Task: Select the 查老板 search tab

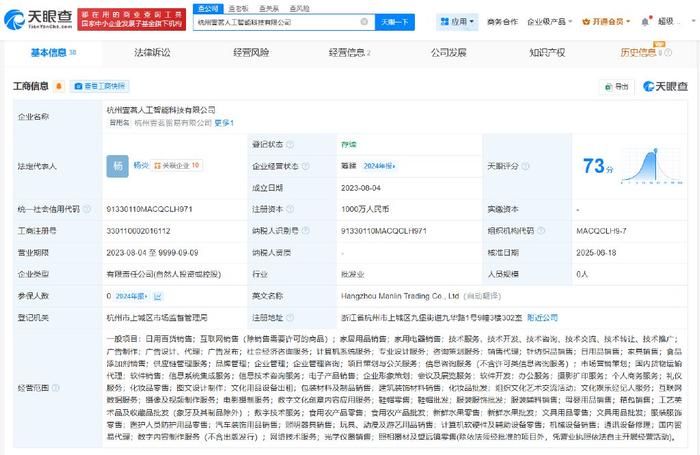Action: 238,8
